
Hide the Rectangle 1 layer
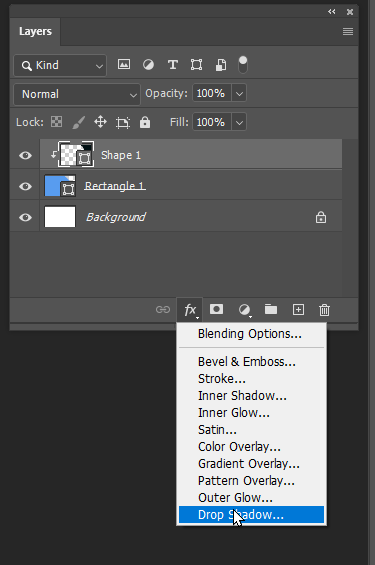pyautogui.click(x=25, y=186)
